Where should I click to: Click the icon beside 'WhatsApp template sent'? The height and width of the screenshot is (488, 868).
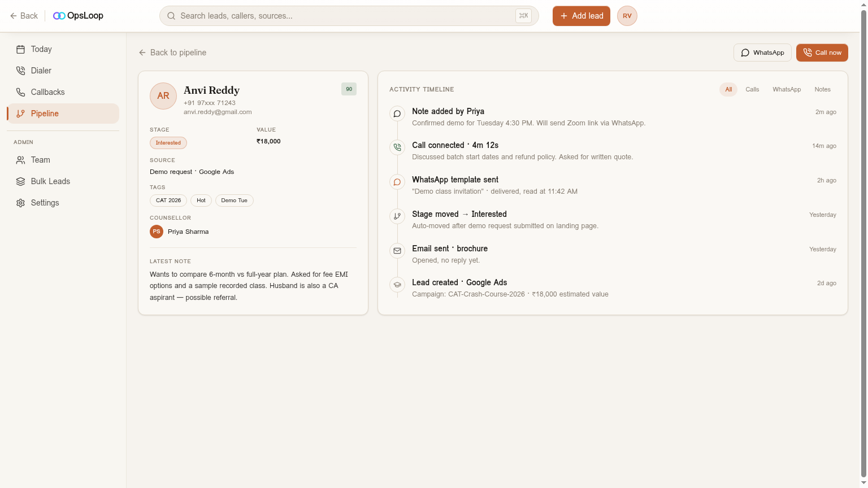pos(397,182)
